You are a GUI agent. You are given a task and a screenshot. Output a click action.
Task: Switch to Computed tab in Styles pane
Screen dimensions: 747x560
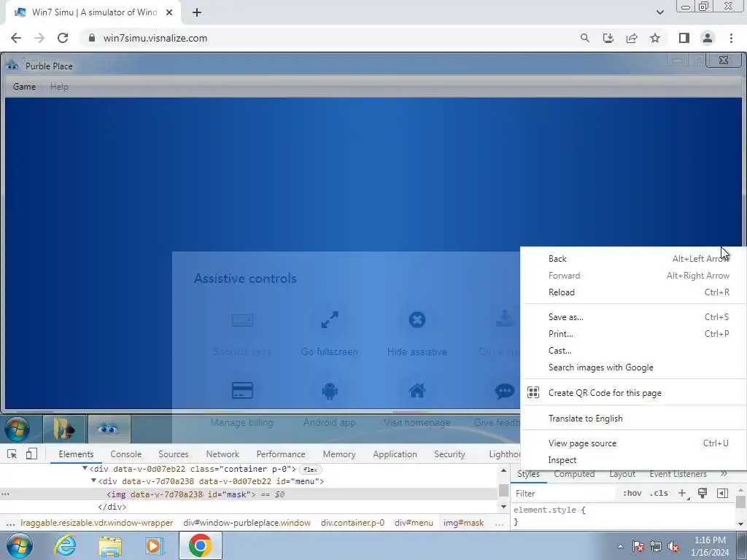(x=574, y=474)
